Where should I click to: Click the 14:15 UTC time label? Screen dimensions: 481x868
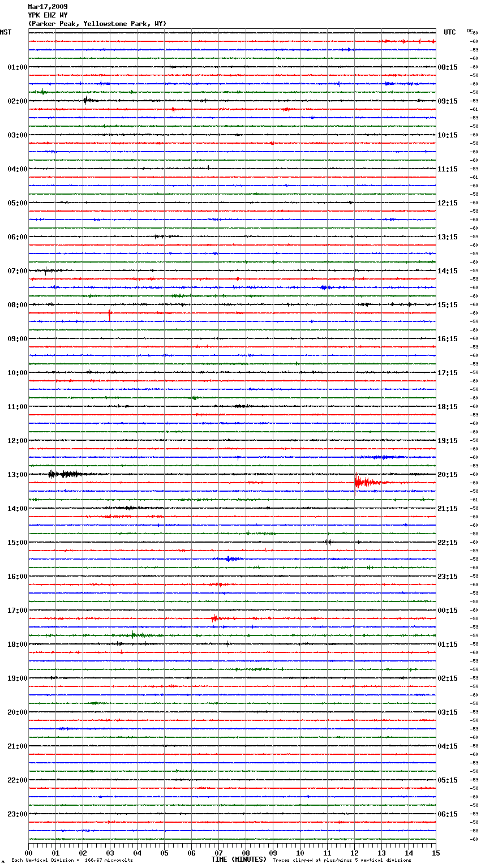click(x=448, y=271)
